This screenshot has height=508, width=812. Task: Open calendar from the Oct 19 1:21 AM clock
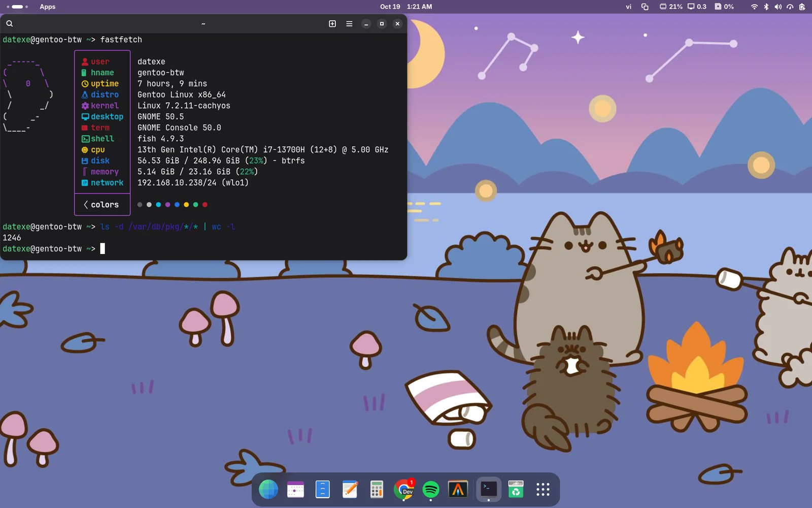[406, 7]
